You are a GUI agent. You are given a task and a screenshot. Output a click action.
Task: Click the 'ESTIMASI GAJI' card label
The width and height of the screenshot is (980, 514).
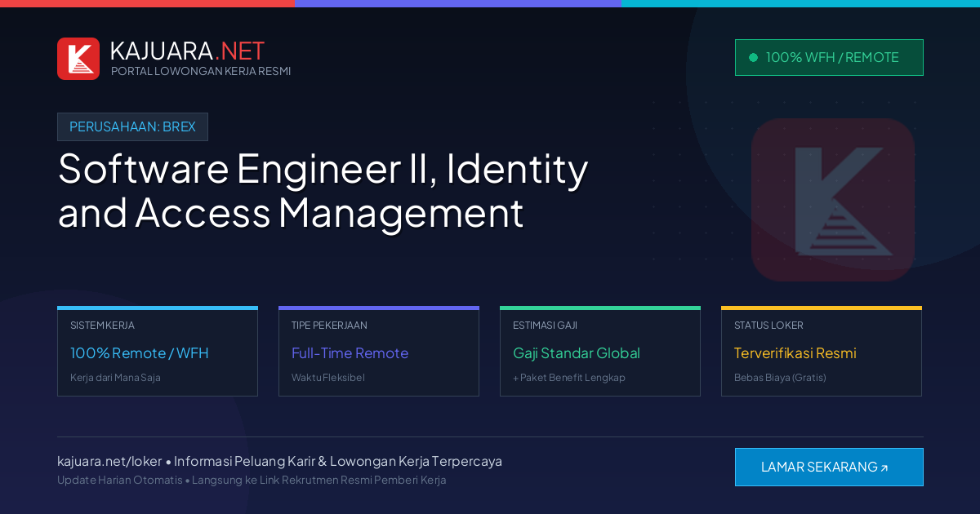545,325
